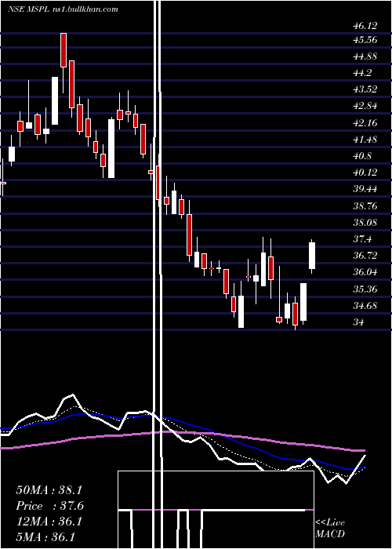
Task: Click the 42.16 price axis label
Action: click(x=365, y=123)
